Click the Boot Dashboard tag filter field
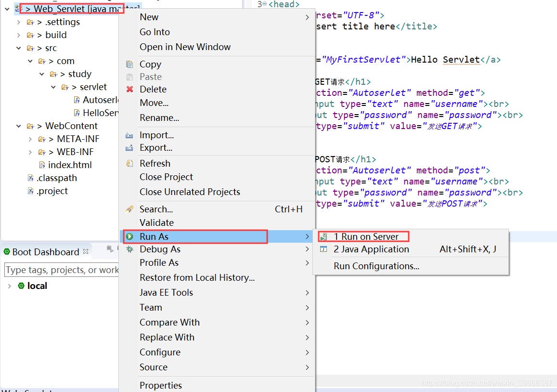 62,270
